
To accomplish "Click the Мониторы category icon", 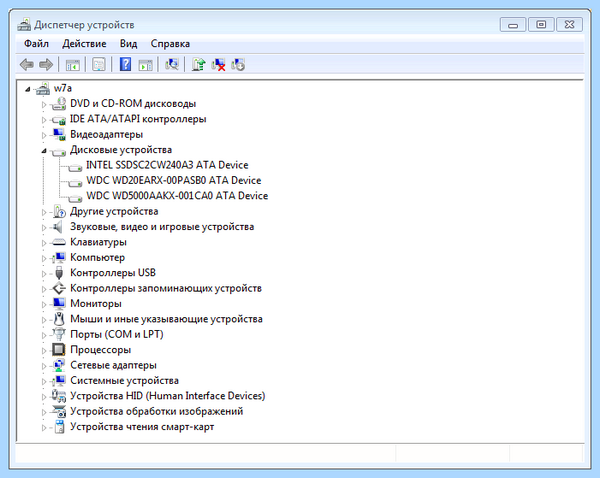I will (x=59, y=303).
